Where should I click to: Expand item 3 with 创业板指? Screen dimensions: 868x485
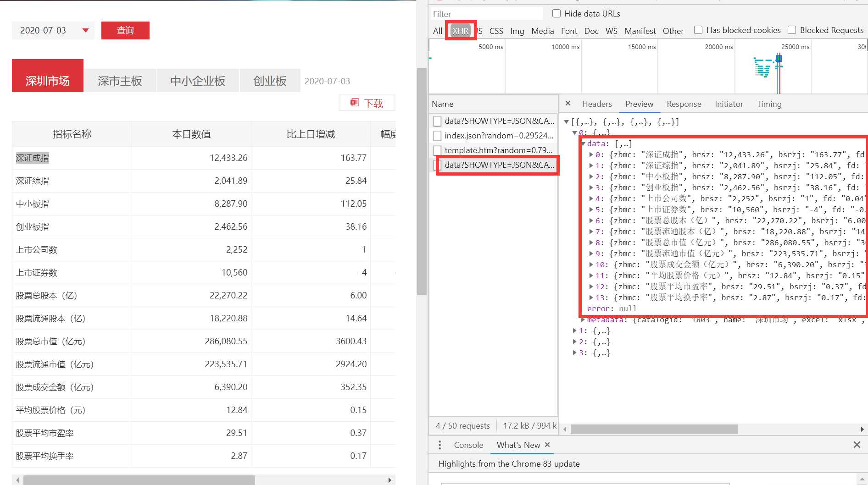[x=591, y=188]
